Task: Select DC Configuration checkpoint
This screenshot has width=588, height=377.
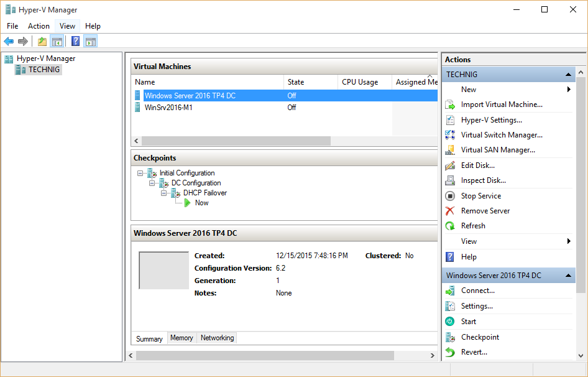Action: tap(196, 184)
